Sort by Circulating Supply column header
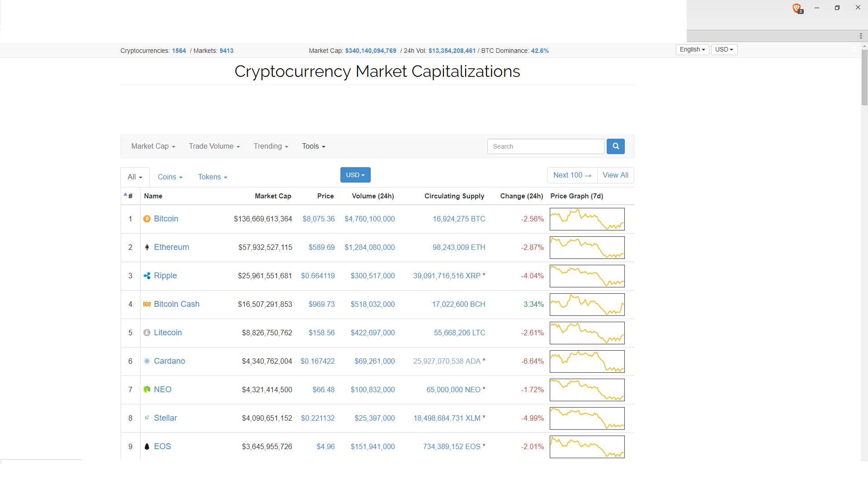 pyautogui.click(x=454, y=196)
